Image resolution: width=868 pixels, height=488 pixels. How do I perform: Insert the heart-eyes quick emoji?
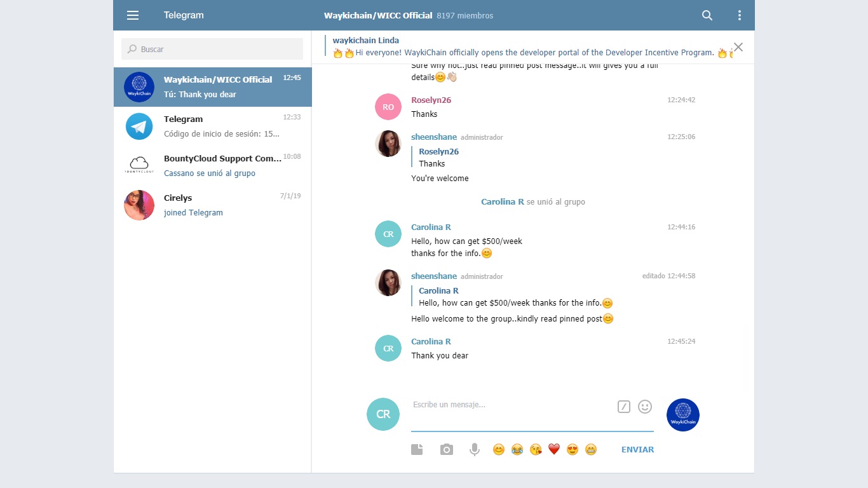point(573,450)
